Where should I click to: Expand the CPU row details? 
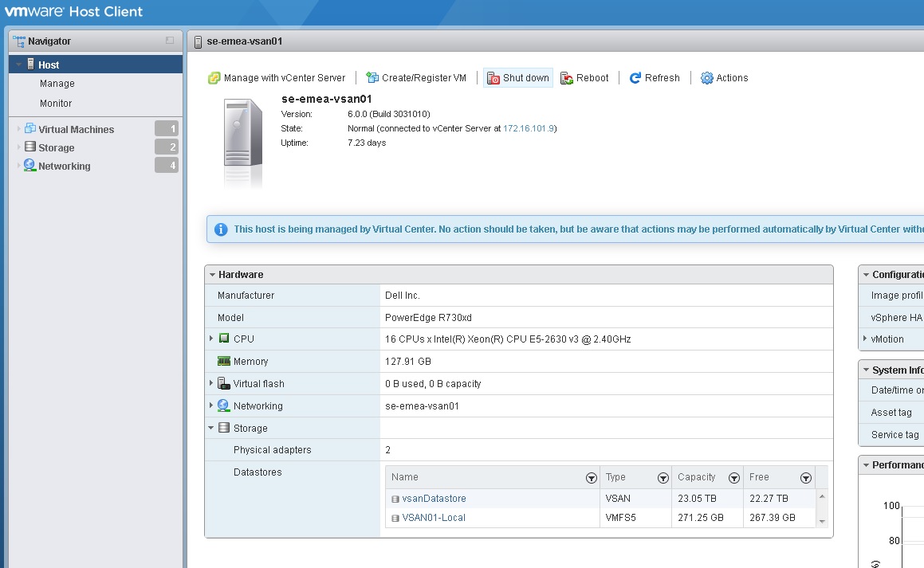(x=211, y=339)
